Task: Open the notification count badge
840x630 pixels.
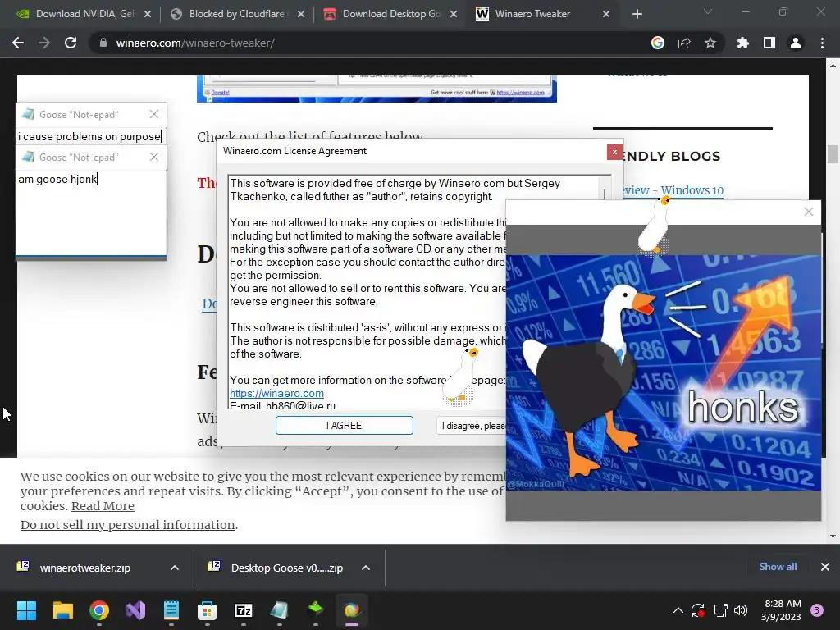Action: point(817,610)
